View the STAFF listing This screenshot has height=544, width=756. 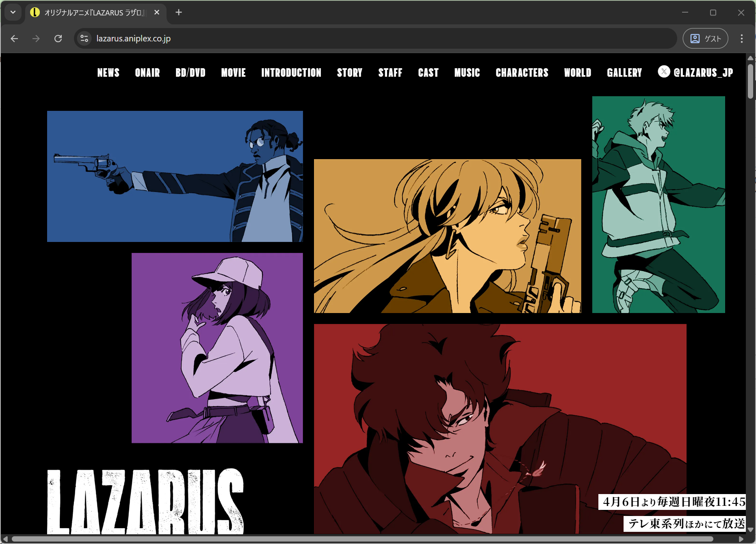390,73
